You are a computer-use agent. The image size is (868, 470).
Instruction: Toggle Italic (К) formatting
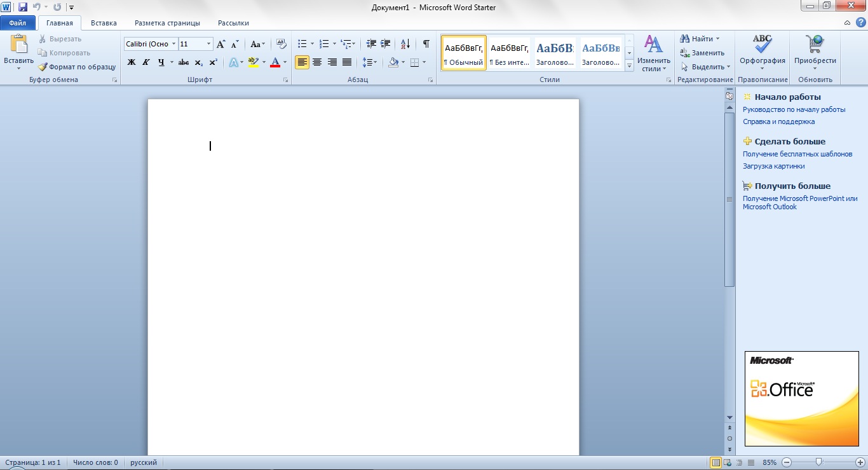click(146, 62)
